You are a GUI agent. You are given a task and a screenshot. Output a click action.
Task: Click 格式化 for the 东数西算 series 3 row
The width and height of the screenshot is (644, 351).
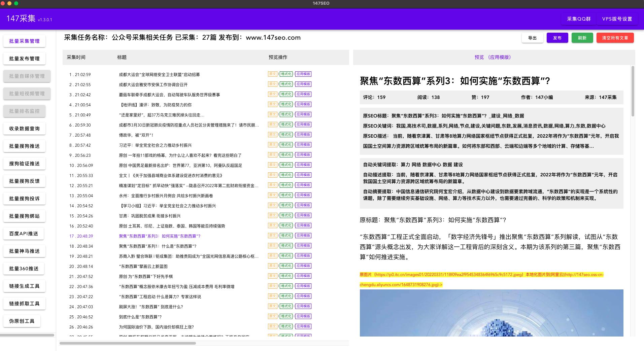286,236
